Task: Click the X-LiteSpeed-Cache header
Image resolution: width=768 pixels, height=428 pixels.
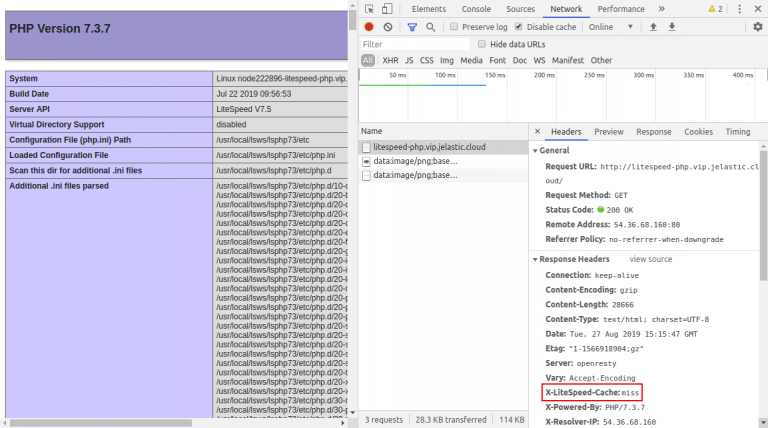Action: point(592,392)
